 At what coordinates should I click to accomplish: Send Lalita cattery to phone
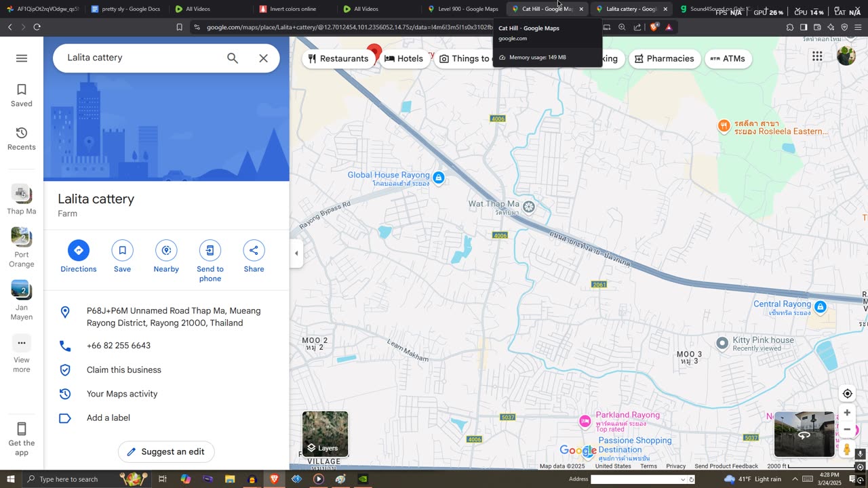(210, 261)
